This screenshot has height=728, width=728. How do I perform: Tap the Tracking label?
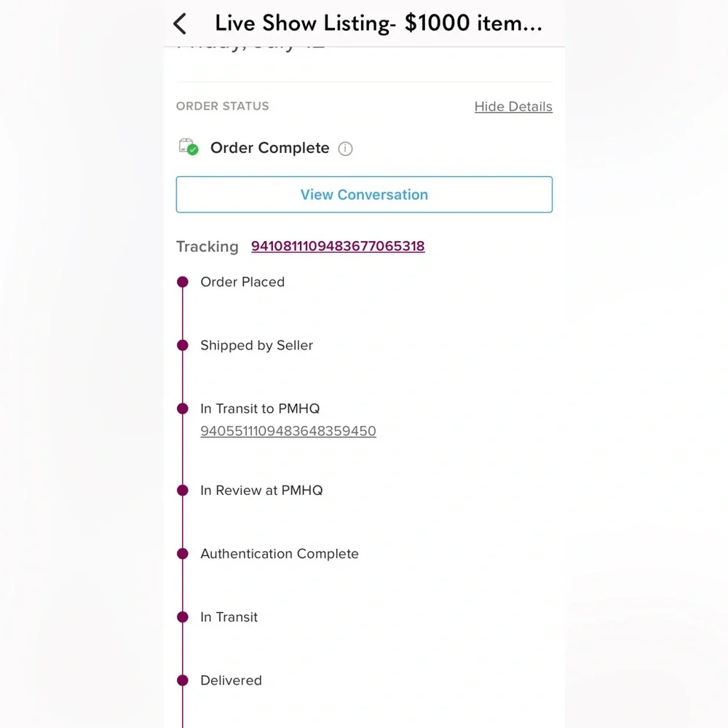tap(207, 247)
